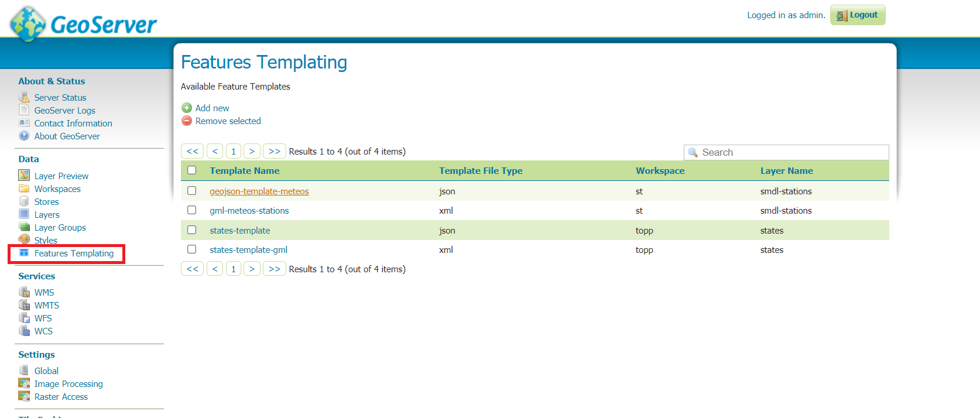Sort by Template Name column header
Screen dimensions: 980x418
click(245, 171)
